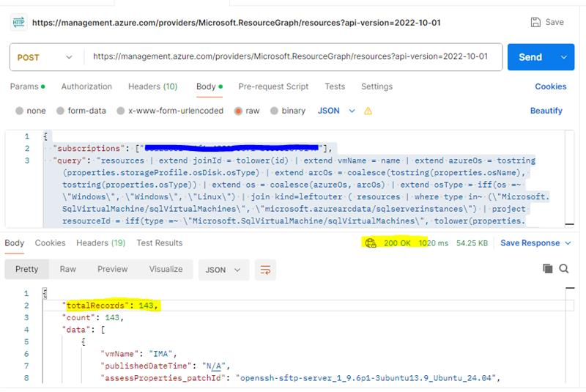Open the Pre-request Script tab
The image size is (586, 392).
click(x=273, y=86)
